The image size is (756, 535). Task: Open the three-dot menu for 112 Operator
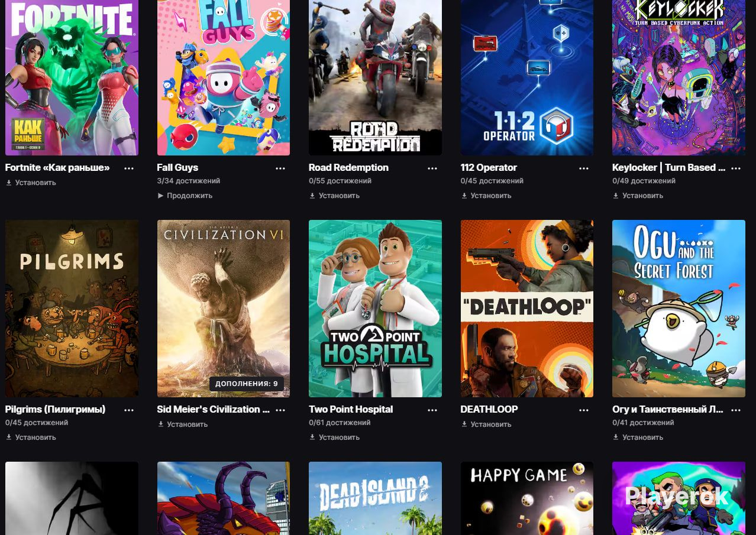[x=584, y=168]
